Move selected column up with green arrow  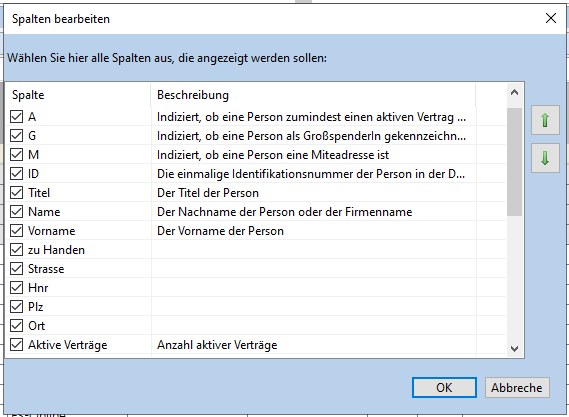point(545,120)
